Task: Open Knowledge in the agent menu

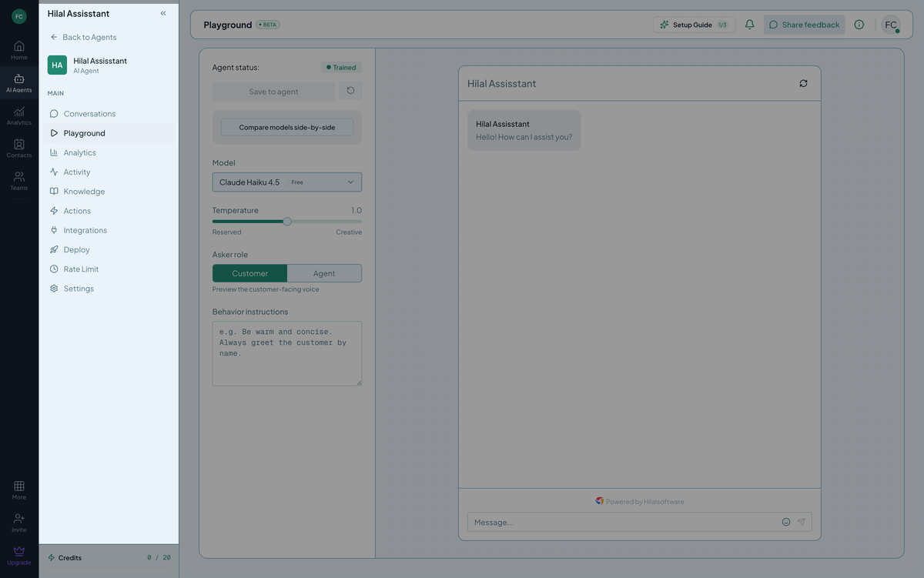Action: pyautogui.click(x=109, y=192)
